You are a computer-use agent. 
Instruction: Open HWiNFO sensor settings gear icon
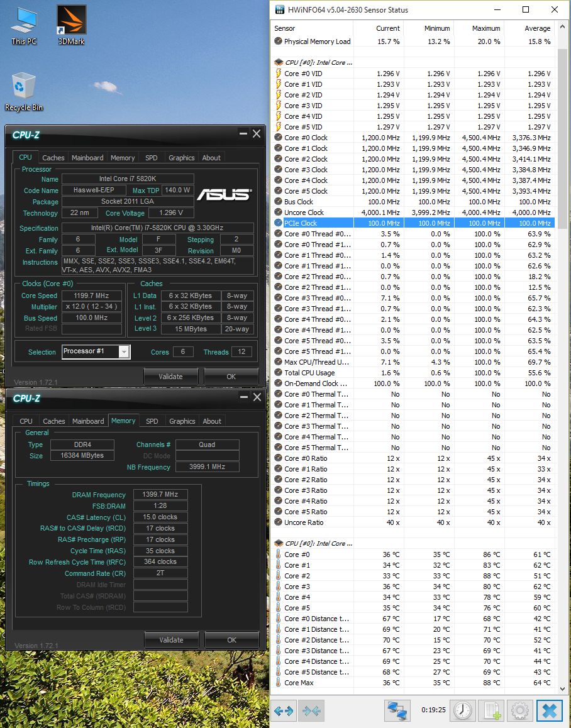tap(520, 710)
